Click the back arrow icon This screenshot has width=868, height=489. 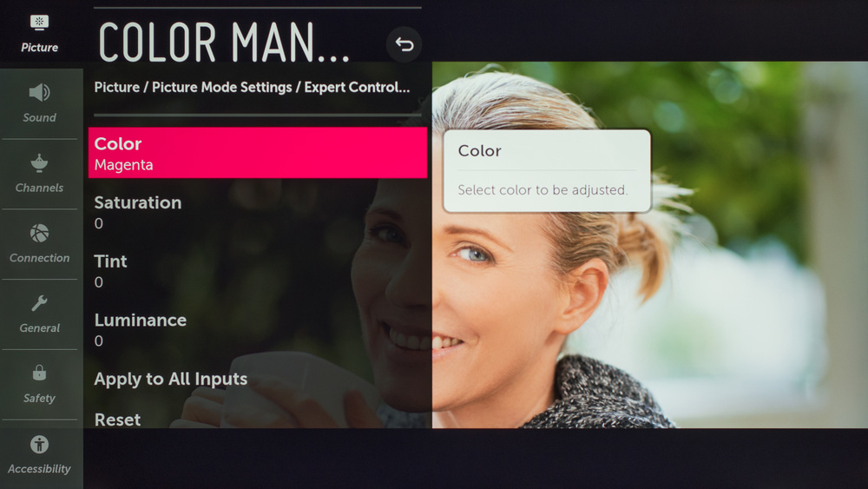(x=404, y=44)
